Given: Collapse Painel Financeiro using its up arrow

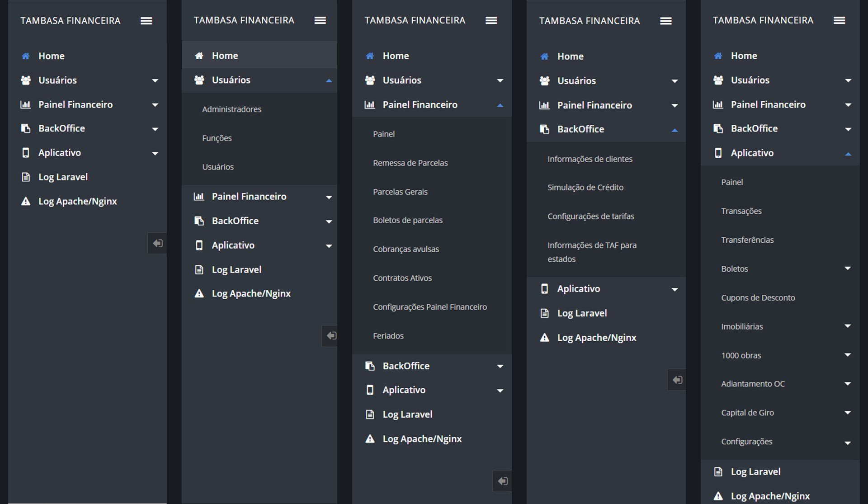Looking at the screenshot, I should pos(500,105).
